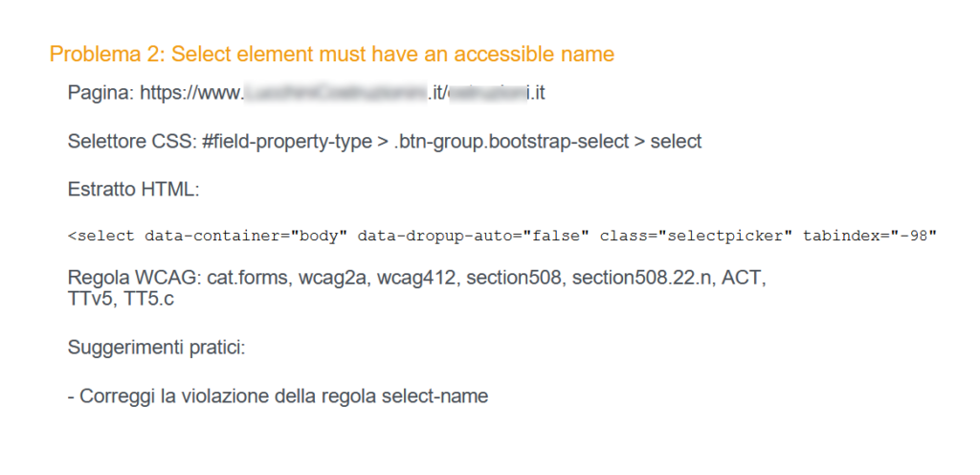This screenshot has width=980, height=475.
Task: Select the 'Selettore CSS:' label text
Action: [132, 142]
